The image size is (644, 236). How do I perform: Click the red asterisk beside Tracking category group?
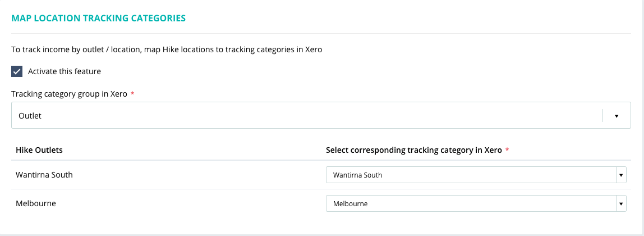[x=132, y=94]
